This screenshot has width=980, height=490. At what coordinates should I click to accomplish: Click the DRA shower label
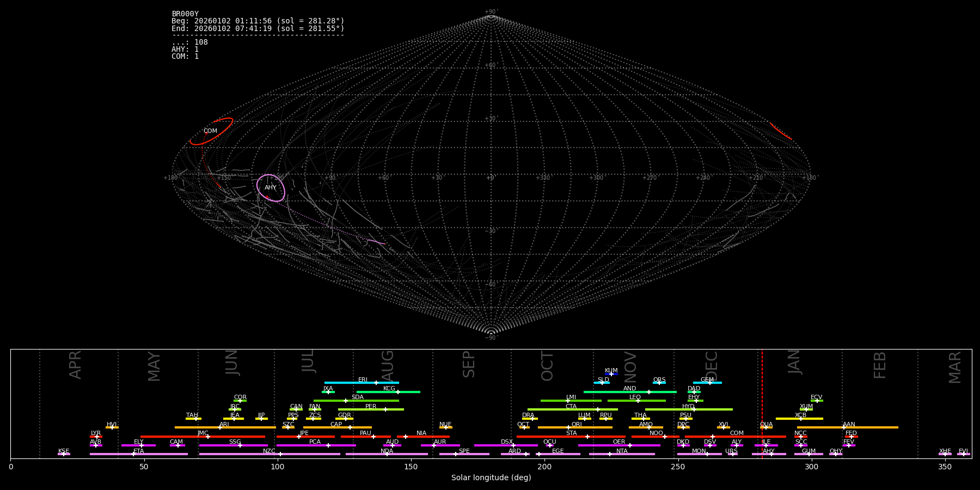tap(528, 415)
